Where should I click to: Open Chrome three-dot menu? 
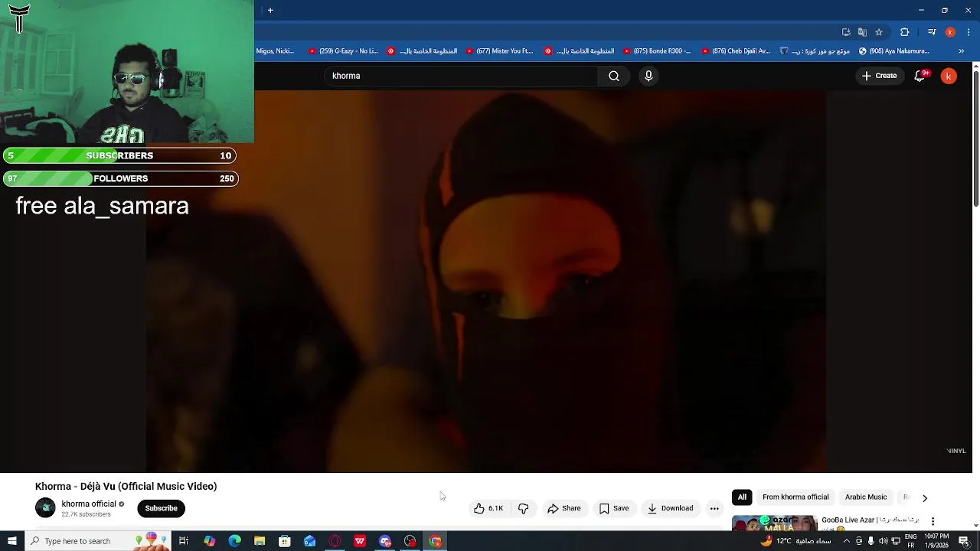point(969,32)
